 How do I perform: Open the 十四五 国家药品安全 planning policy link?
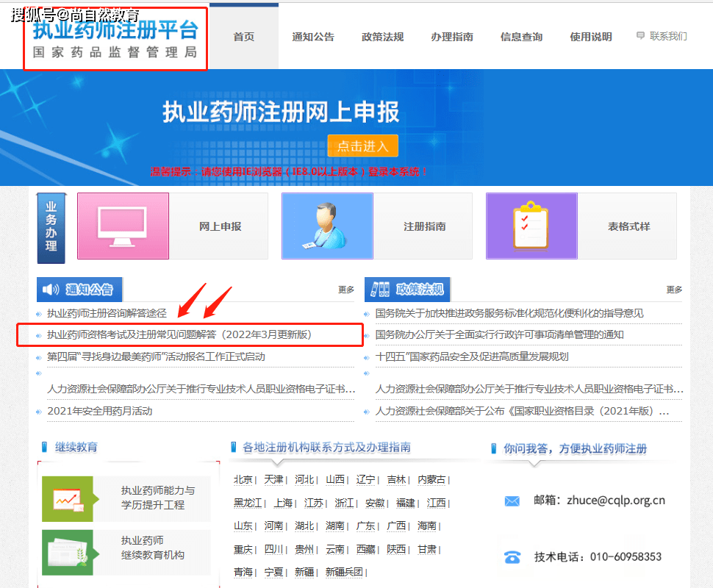coord(471,356)
